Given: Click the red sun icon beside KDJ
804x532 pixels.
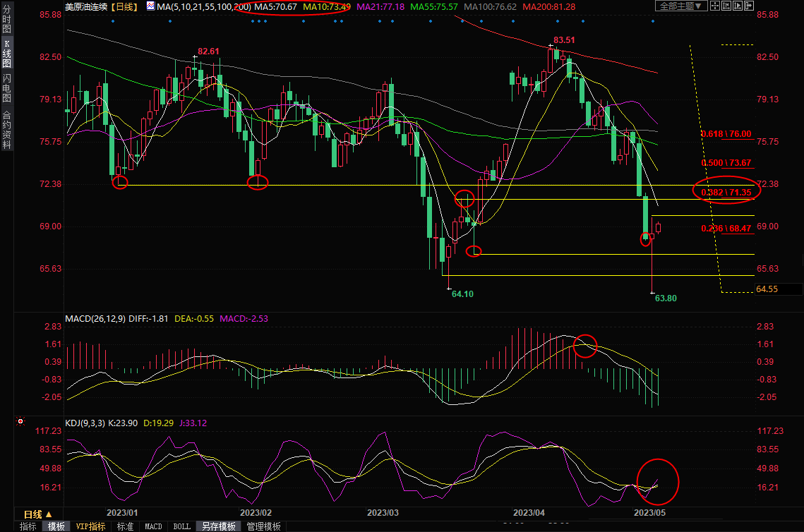Looking at the screenshot, I should click(20, 423).
